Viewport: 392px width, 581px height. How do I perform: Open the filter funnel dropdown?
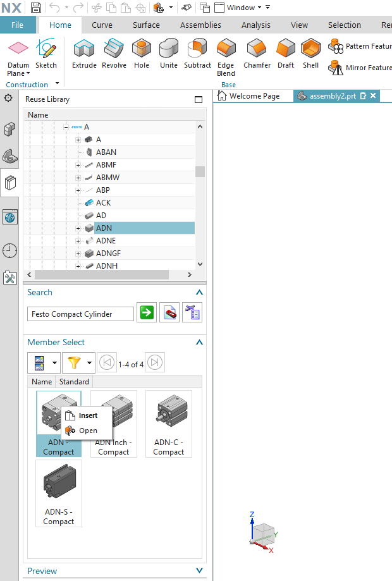click(x=89, y=362)
